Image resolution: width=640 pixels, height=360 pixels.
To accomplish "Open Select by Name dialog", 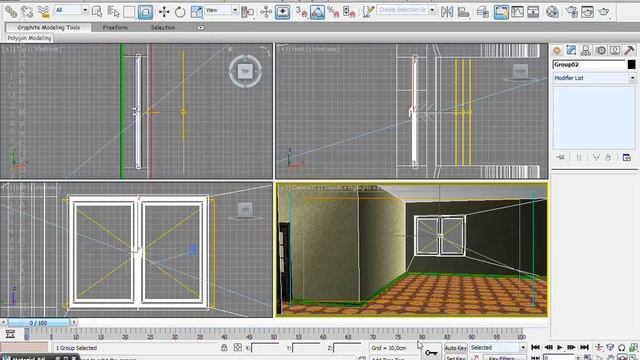I will pos(113,11).
